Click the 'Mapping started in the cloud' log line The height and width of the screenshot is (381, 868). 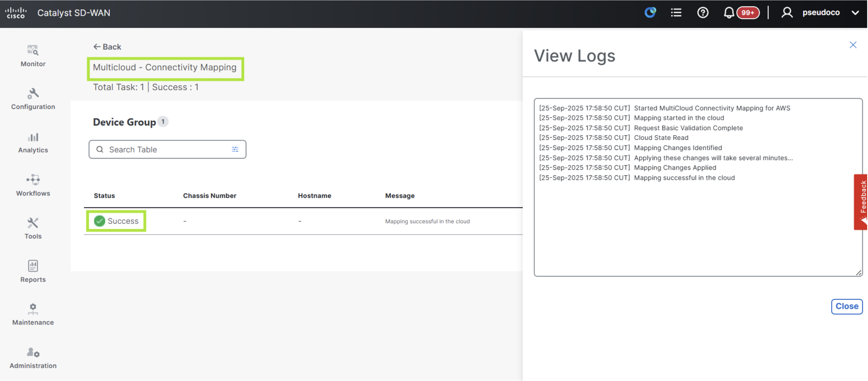pyautogui.click(x=679, y=118)
